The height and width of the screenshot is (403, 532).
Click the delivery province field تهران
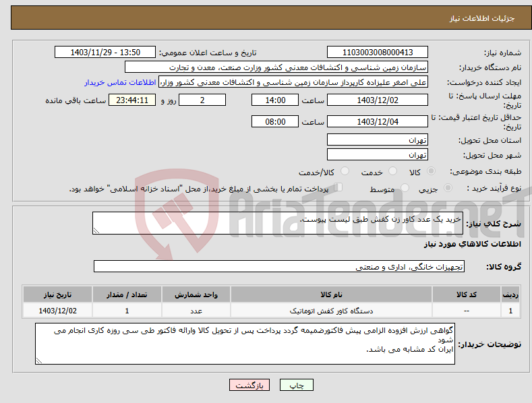[x=378, y=139]
